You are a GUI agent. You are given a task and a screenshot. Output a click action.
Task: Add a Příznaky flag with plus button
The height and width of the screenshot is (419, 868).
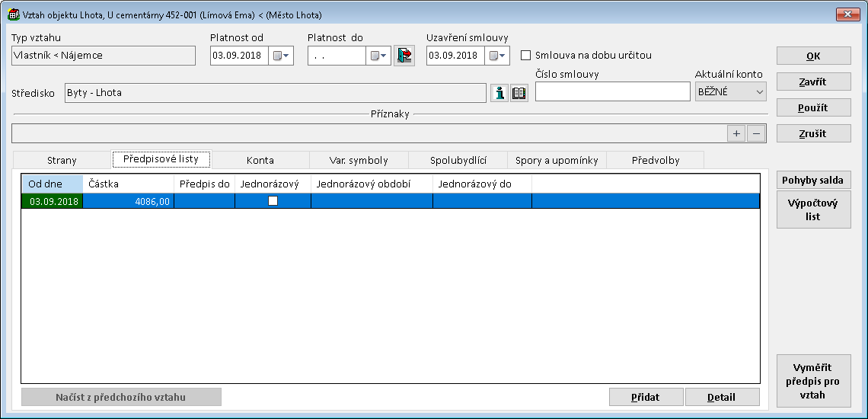(x=736, y=133)
